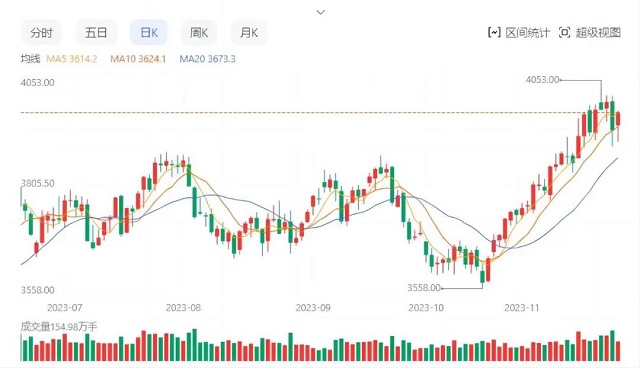Click the 3558.00 low price marker

(424, 288)
